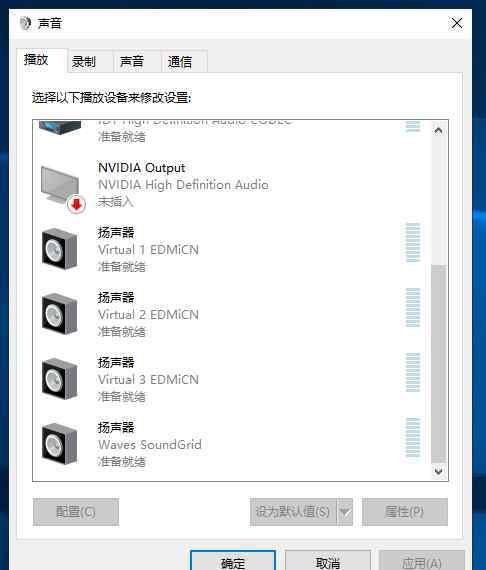Click the 属性(P) button
This screenshot has width=486, height=570.
405,512
